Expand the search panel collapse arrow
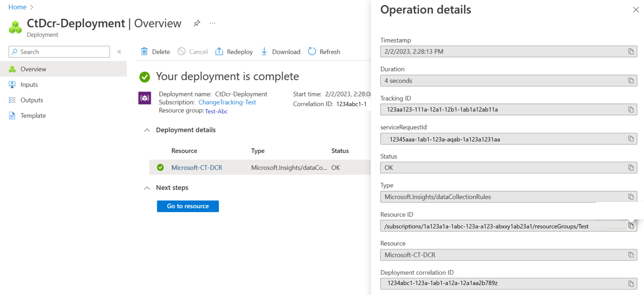644x295 pixels. [x=120, y=52]
